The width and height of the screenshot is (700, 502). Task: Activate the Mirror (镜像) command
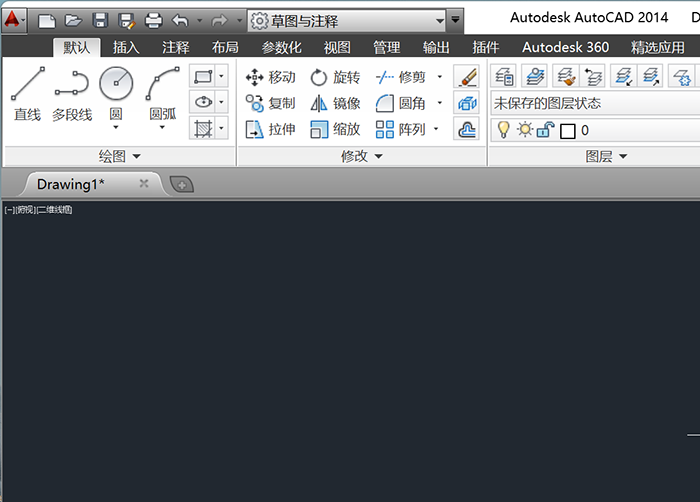pos(335,103)
